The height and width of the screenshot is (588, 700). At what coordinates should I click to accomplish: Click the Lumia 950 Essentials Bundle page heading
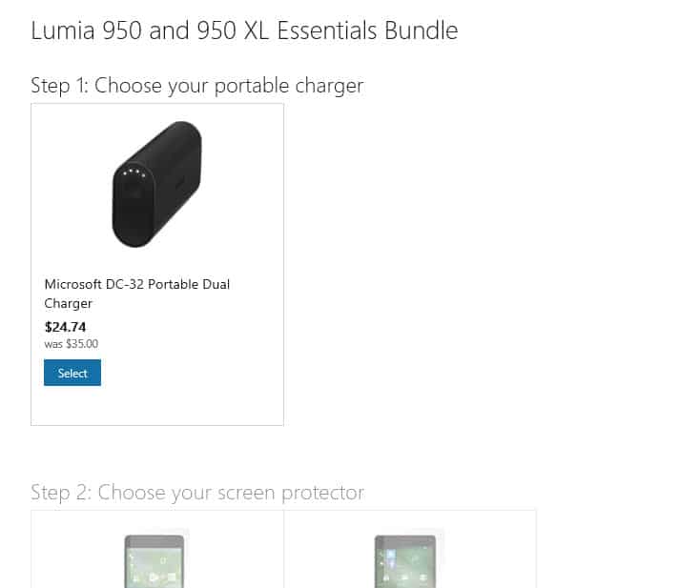pos(245,30)
